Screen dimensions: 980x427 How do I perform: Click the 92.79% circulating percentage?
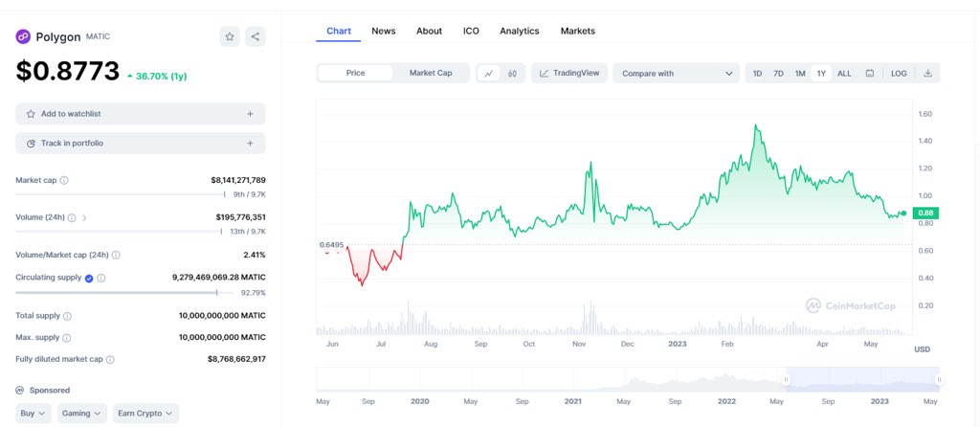coord(253,293)
